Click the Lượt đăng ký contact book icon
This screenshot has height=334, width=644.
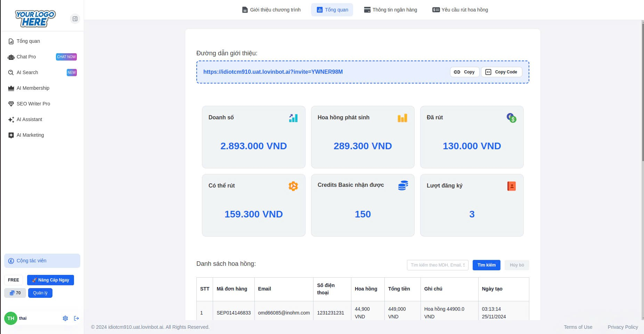click(x=511, y=186)
